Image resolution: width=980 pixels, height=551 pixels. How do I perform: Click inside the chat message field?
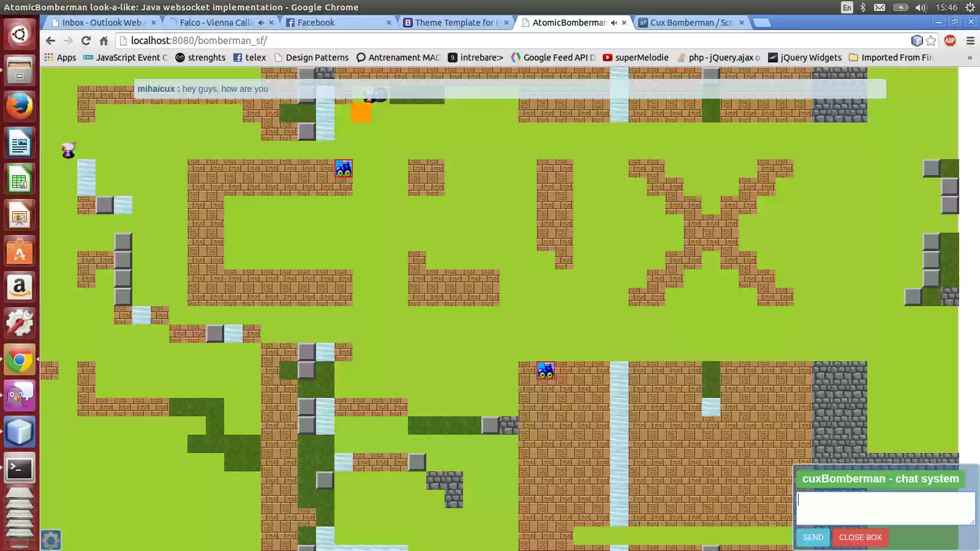click(x=885, y=508)
